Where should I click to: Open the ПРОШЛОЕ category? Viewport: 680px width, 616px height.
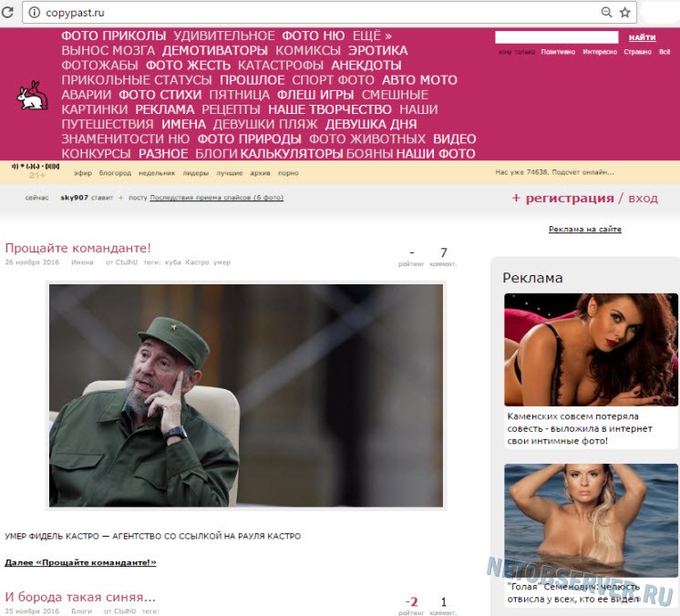pos(252,80)
